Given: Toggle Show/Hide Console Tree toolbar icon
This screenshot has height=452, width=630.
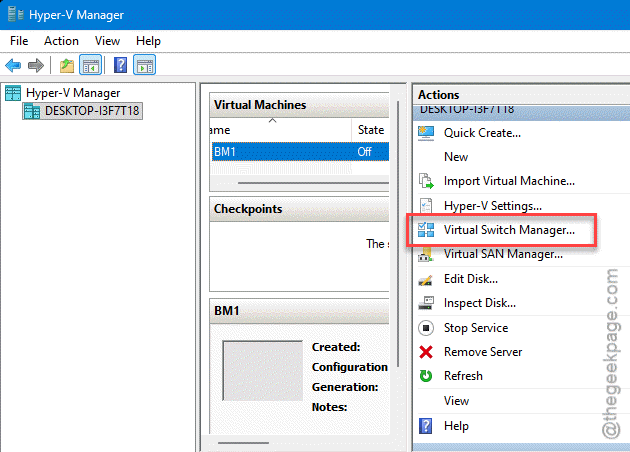Looking at the screenshot, I should tap(90, 65).
